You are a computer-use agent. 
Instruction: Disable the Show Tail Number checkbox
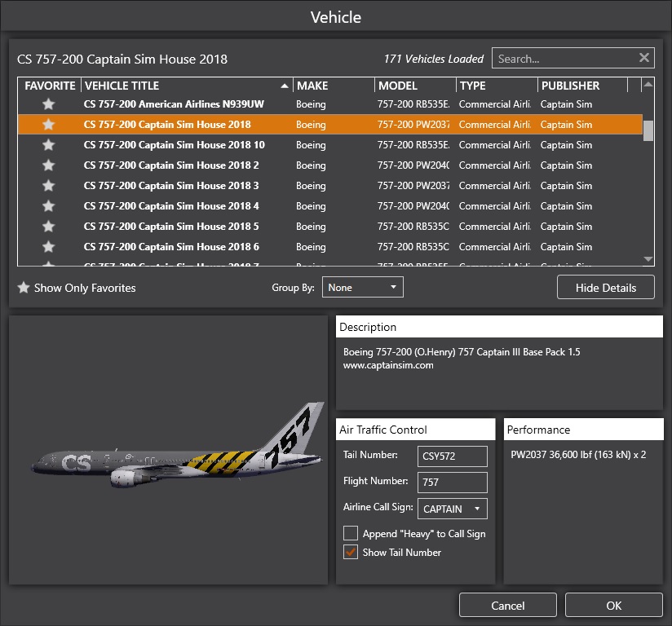point(351,552)
